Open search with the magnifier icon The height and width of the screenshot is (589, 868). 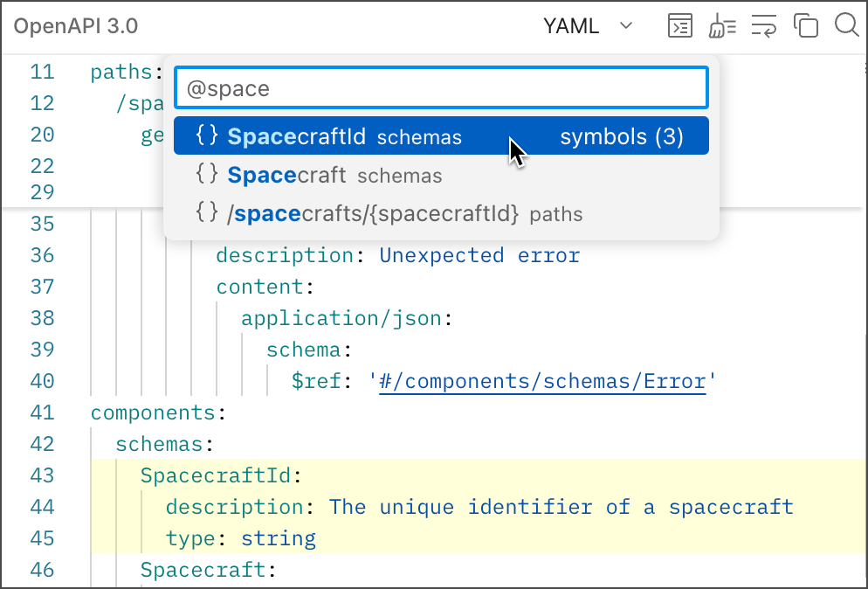pos(846,25)
